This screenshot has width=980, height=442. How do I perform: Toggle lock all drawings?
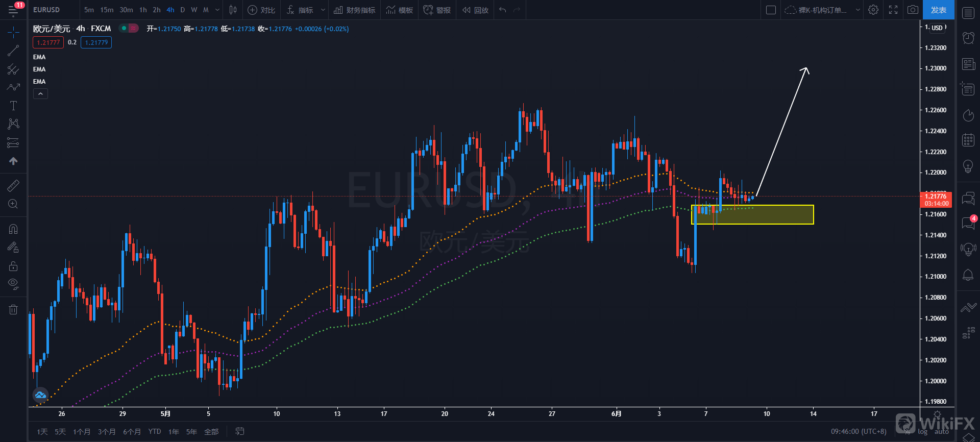coord(13,266)
